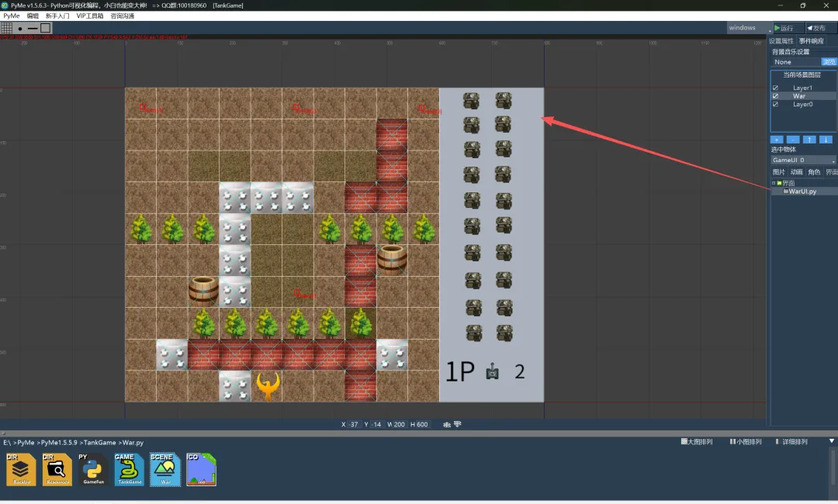Open the Resources directory icon

57,469
